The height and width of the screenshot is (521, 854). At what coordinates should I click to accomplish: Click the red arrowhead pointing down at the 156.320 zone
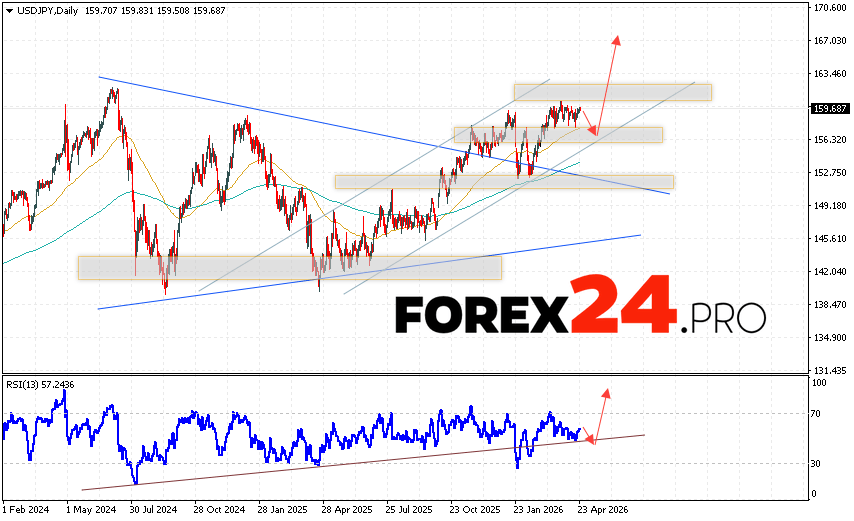pyautogui.click(x=593, y=131)
